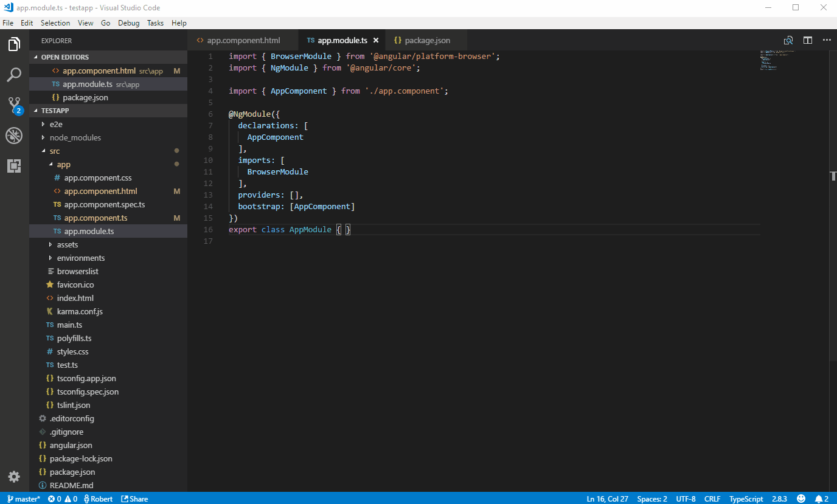Open the Search view in activity bar
Image resolution: width=837 pixels, height=504 pixels.
(x=14, y=75)
